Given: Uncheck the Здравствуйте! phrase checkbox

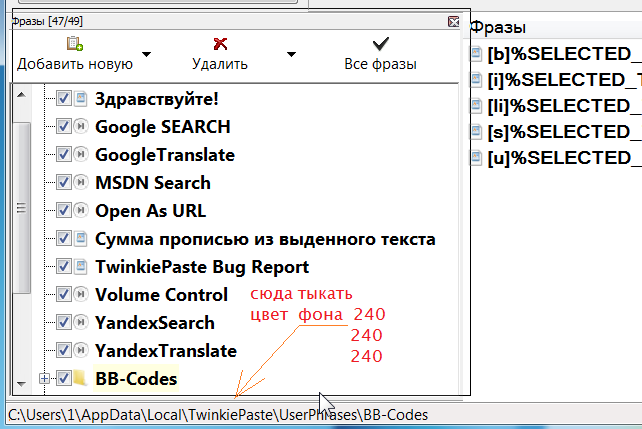Looking at the screenshot, I should [x=63, y=99].
